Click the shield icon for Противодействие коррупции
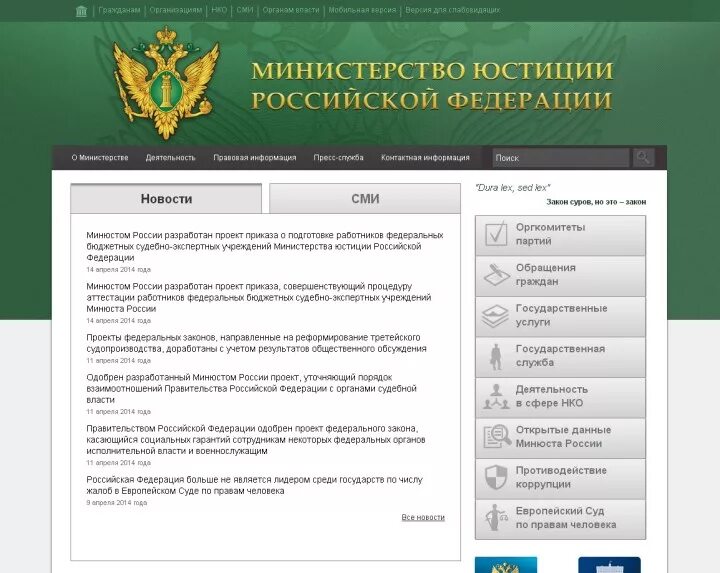The height and width of the screenshot is (573, 720). (496, 478)
